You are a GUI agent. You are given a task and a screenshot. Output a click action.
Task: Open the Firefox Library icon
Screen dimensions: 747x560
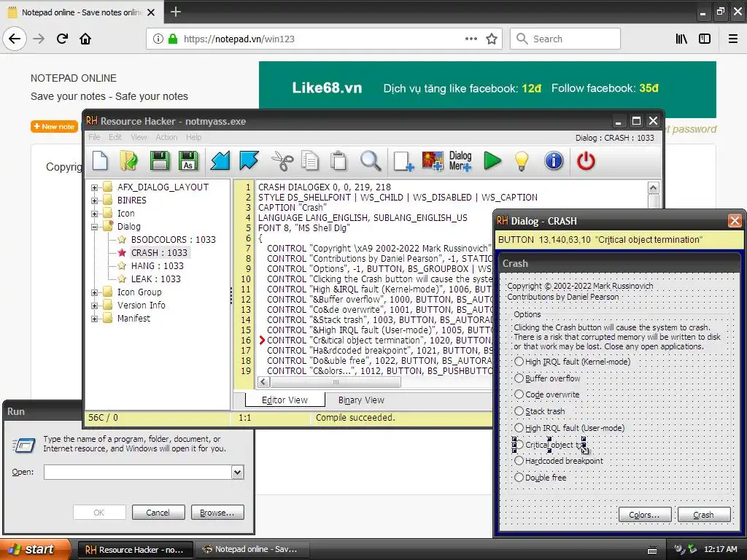pyautogui.click(x=681, y=39)
